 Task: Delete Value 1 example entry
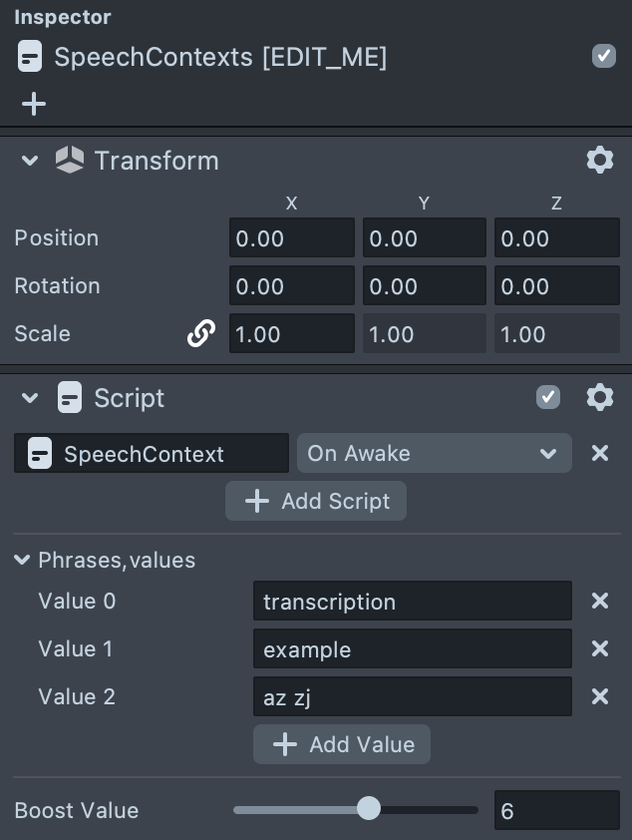[600, 648]
